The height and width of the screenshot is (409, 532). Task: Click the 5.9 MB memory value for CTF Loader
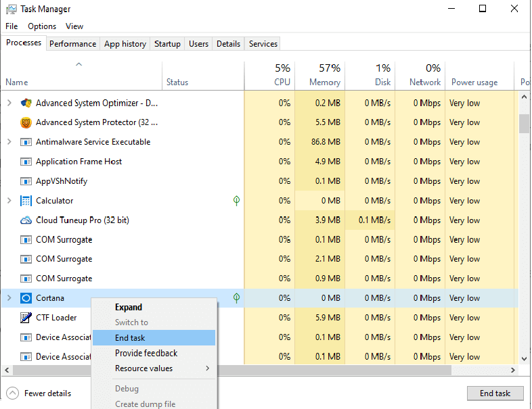click(328, 318)
